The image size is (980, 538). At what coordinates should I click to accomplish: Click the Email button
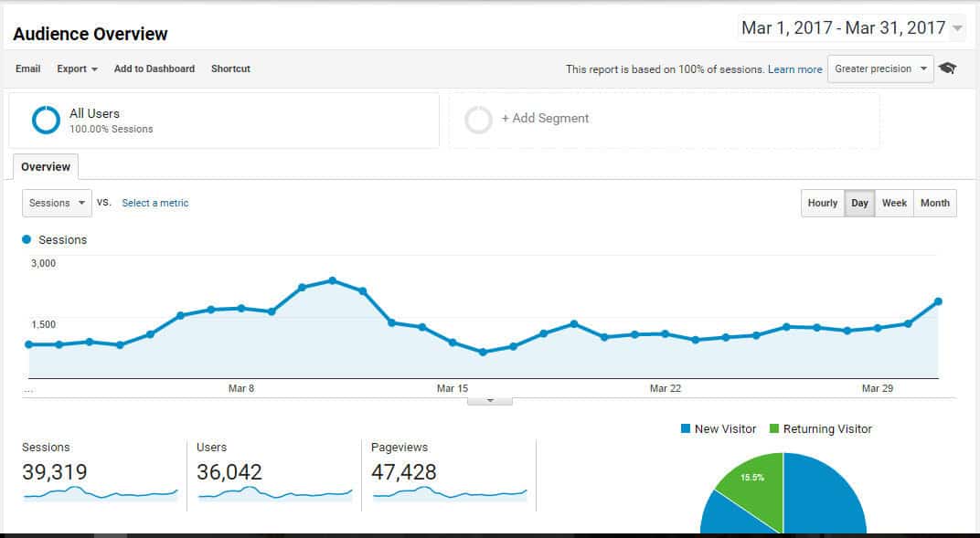(28, 69)
